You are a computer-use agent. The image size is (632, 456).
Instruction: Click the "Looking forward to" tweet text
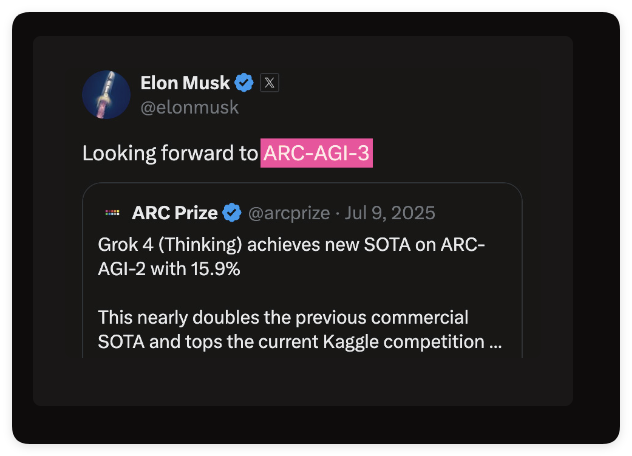[x=170, y=153]
